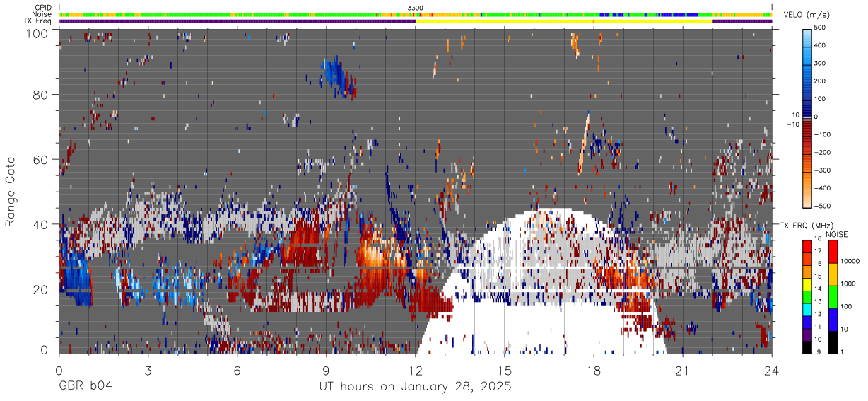868x401 pixels.
Task: Click the 24 hour tick label
Action: pos(772,371)
